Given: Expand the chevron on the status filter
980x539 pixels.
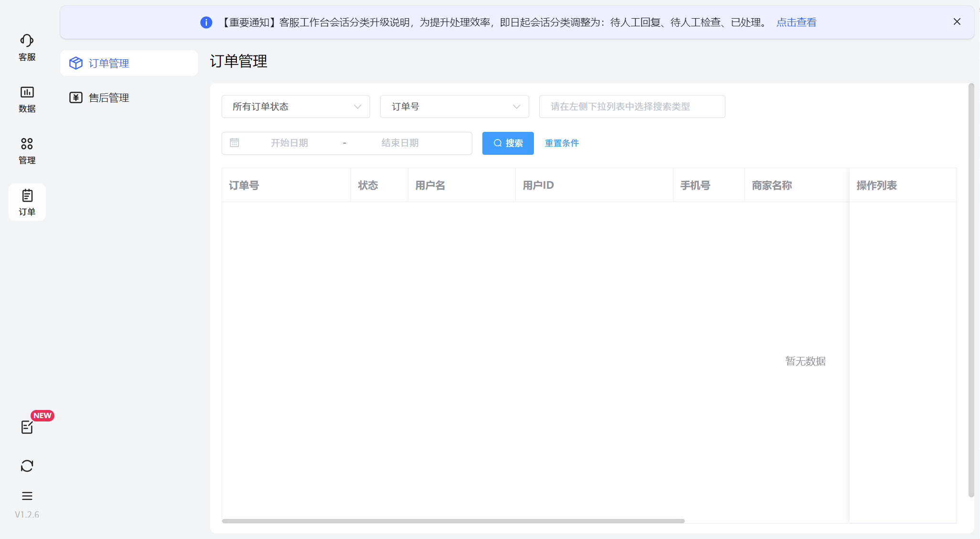Looking at the screenshot, I should (357, 107).
